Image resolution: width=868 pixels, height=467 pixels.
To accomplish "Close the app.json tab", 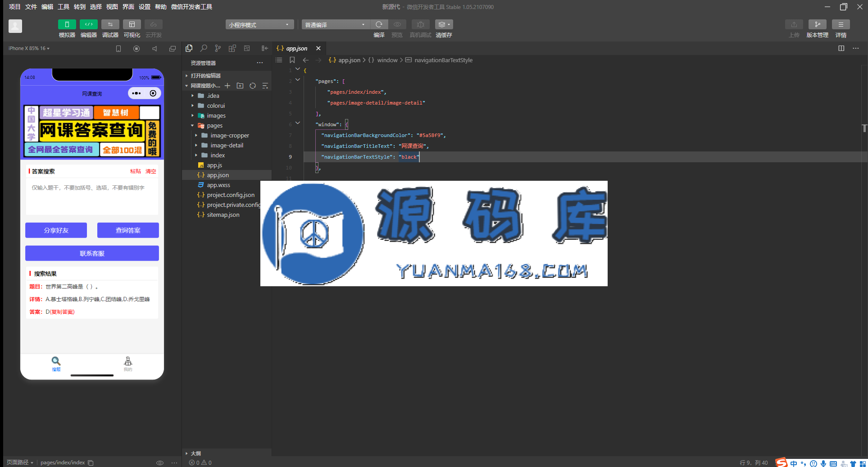I will point(318,48).
